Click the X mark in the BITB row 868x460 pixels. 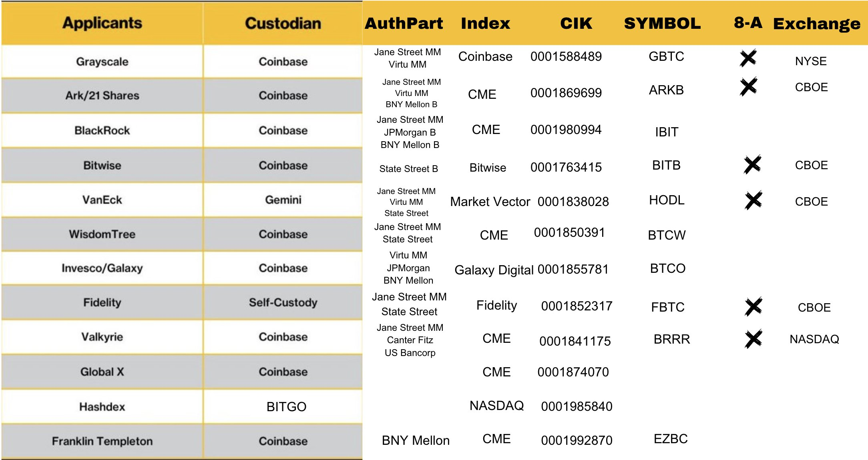[x=752, y=164]
